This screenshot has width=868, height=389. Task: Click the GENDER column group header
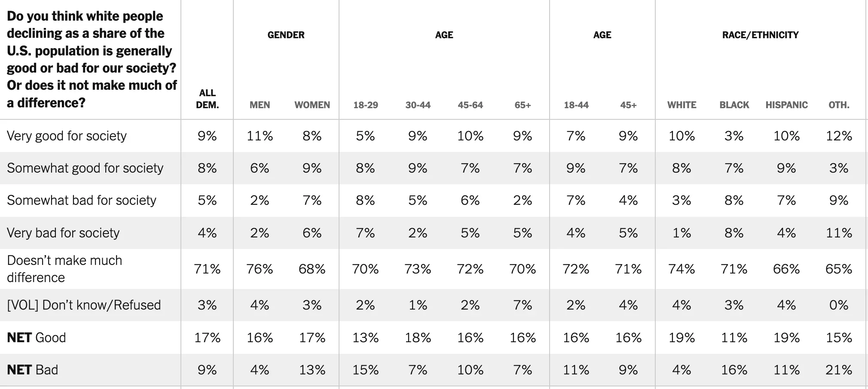point(286,35)
